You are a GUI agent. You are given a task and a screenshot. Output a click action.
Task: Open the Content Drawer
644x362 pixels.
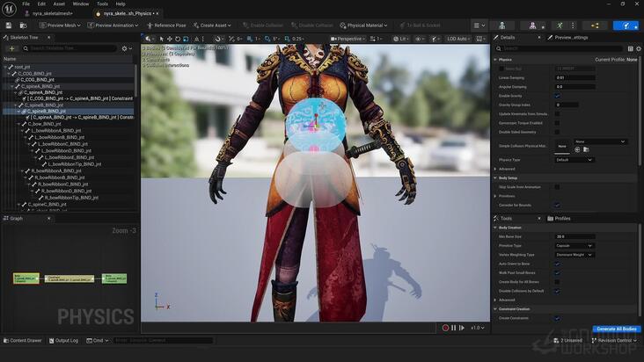[x=23, y=341]
